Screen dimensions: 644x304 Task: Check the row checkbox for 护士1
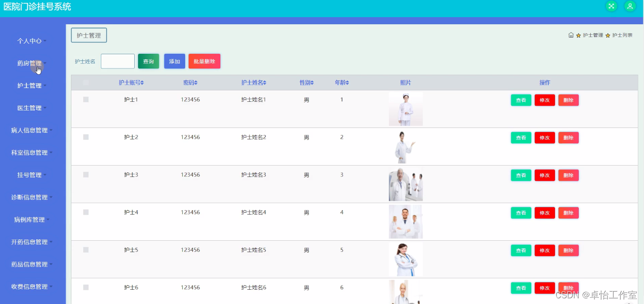pos(86,99)
